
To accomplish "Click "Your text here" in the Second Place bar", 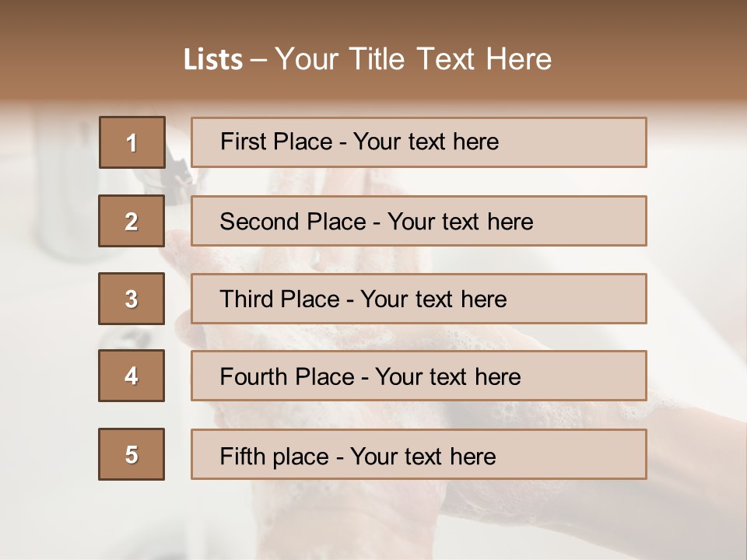I will (460, 222).
